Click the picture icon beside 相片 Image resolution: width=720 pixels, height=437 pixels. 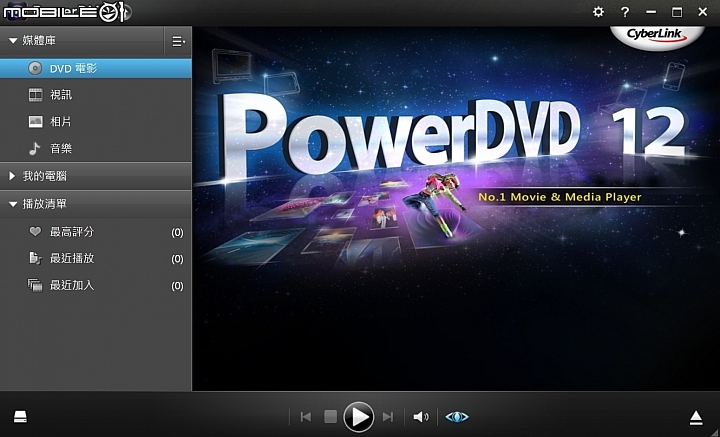35,122
